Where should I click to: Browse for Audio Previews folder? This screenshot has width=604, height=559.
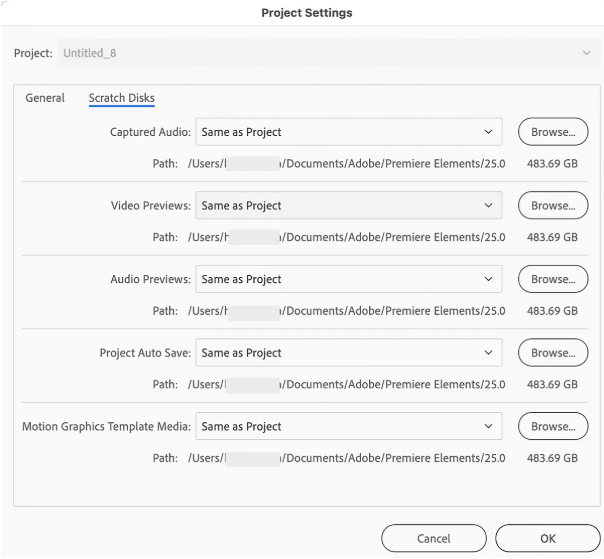tap(552, 280)
